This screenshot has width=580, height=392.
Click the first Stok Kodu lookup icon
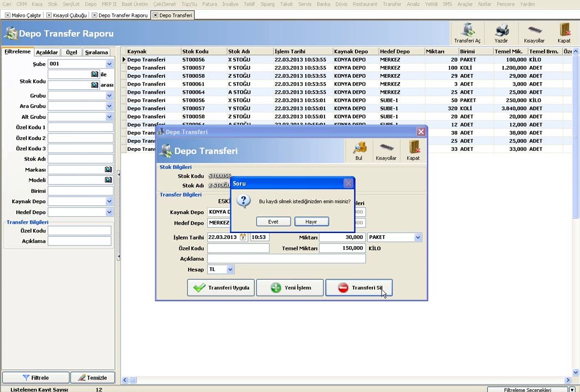pyautogui.click(x=95, y=74)
